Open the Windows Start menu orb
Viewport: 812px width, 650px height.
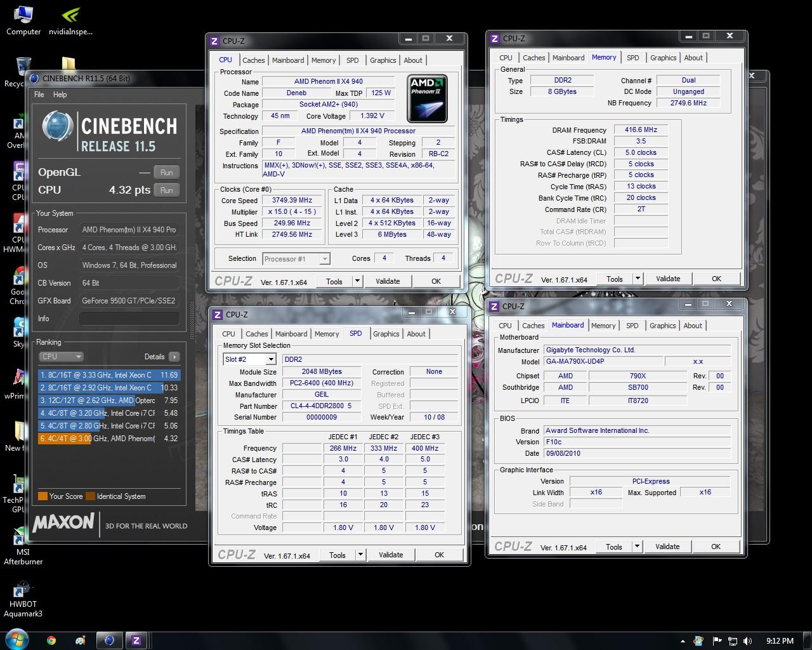click(x=16, y=639)
